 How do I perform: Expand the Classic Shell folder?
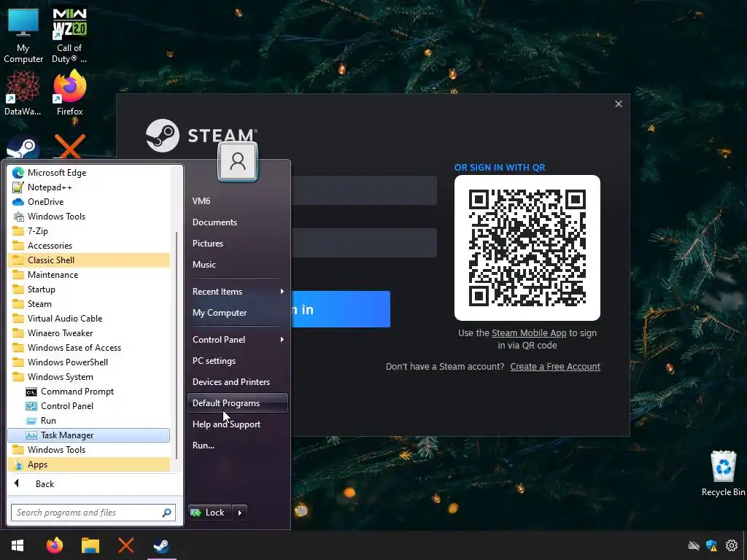pos(88,260)
